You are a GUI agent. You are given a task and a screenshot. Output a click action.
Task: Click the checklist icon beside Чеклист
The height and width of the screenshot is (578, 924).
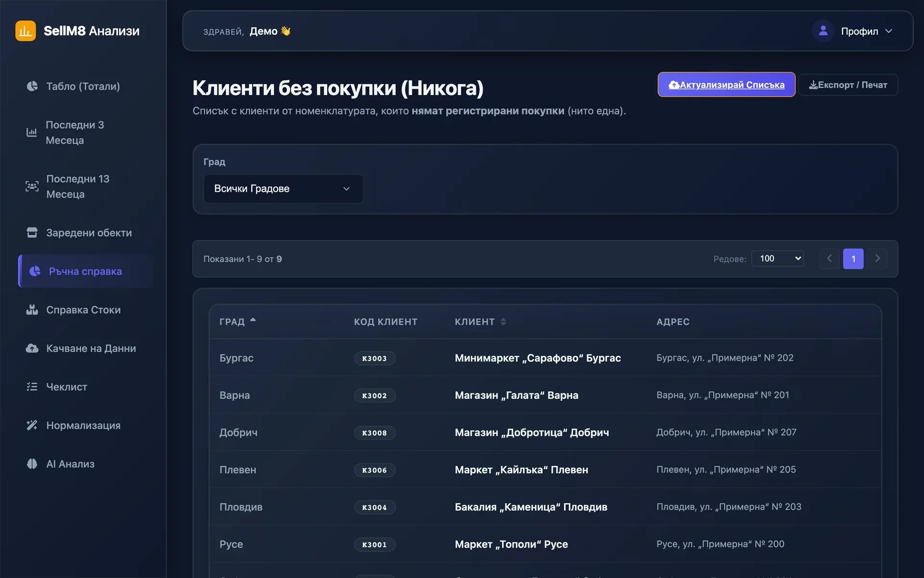[x=32, y=387]
